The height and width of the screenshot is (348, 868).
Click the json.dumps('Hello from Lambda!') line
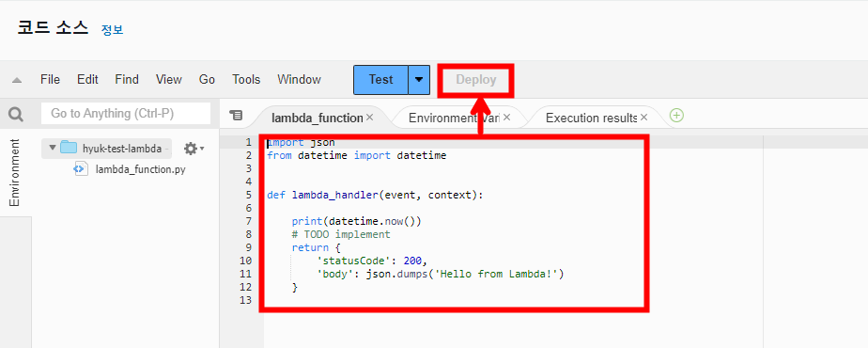coord(440,274)
